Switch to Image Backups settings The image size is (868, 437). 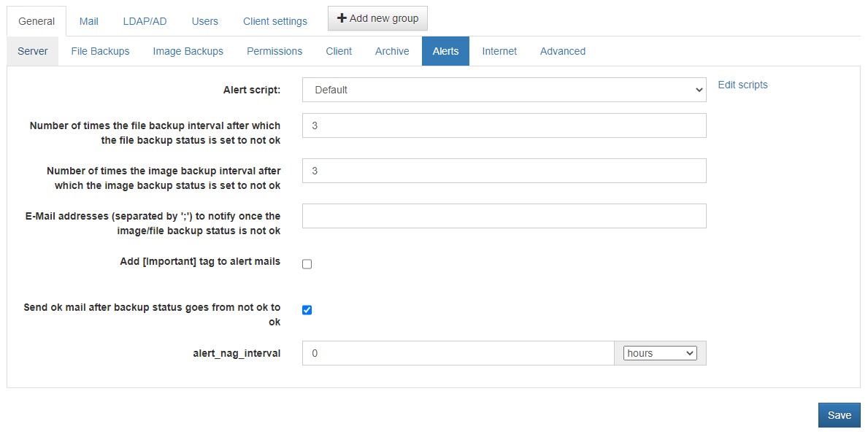coord(188,52)
